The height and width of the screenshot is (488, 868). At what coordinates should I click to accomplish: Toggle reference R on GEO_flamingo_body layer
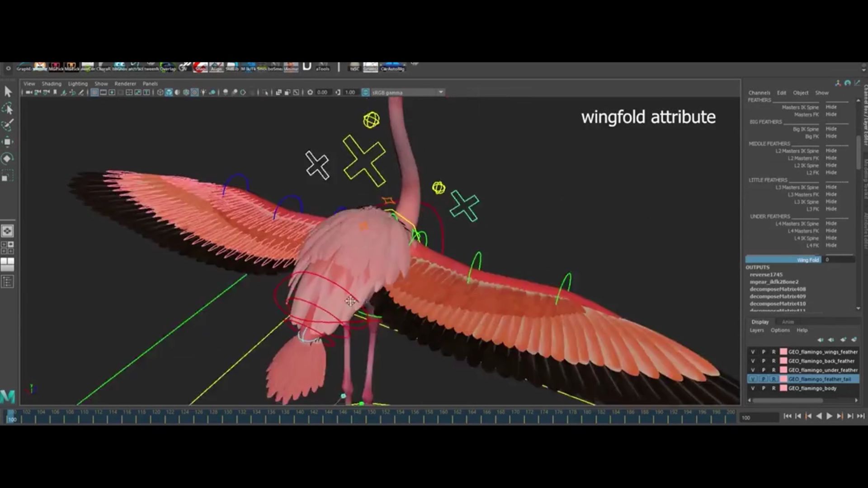tap(774, 388)
